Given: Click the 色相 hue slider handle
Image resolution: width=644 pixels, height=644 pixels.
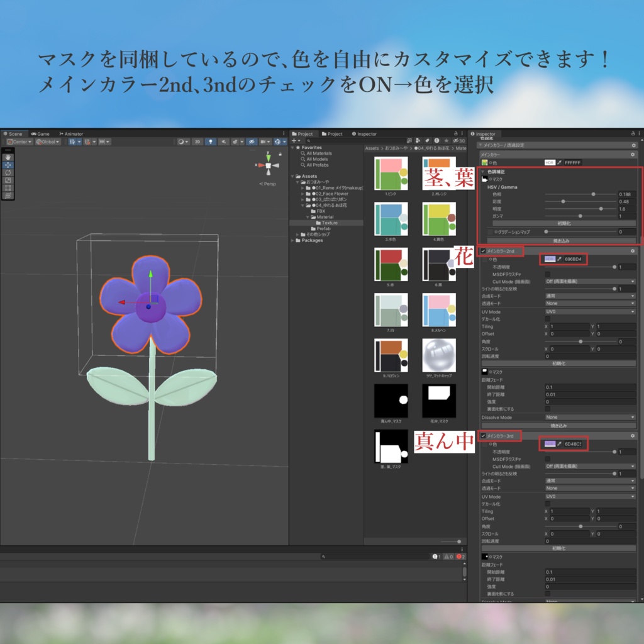Looking at the screenshot, I should pos(593,194).
